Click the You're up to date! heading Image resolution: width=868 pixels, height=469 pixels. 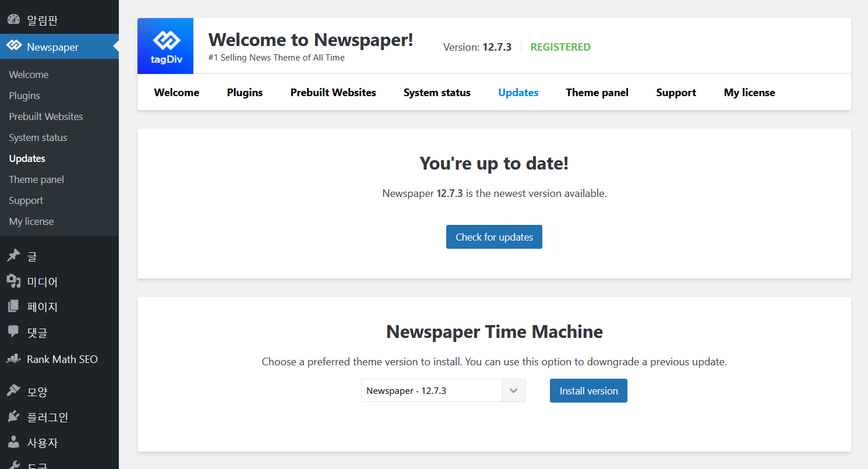(494, 163)
